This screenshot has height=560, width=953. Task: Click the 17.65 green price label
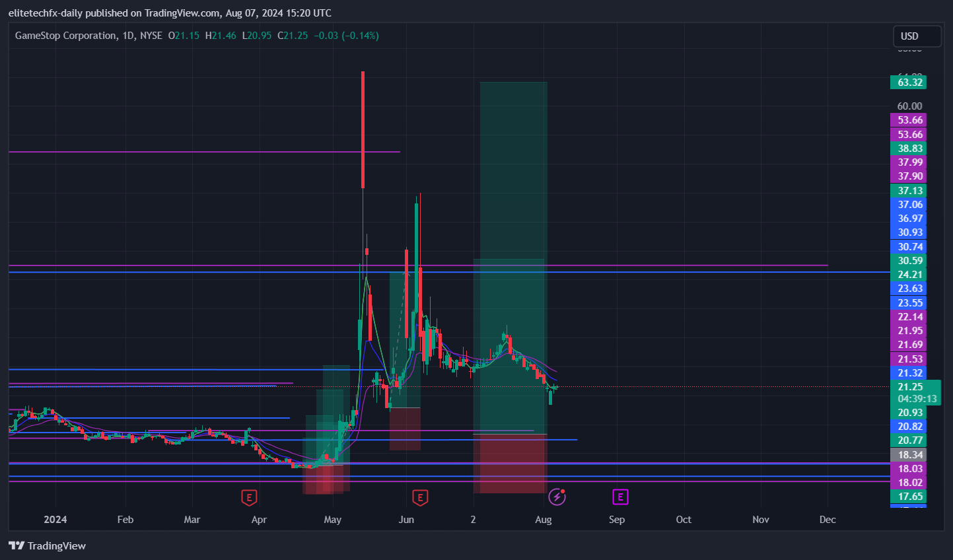[909, 497]
